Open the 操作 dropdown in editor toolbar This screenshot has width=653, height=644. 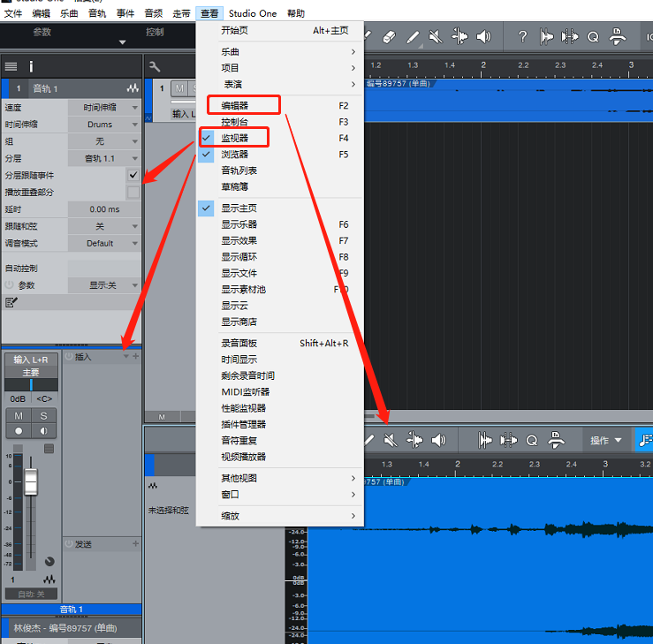[606, 441]
